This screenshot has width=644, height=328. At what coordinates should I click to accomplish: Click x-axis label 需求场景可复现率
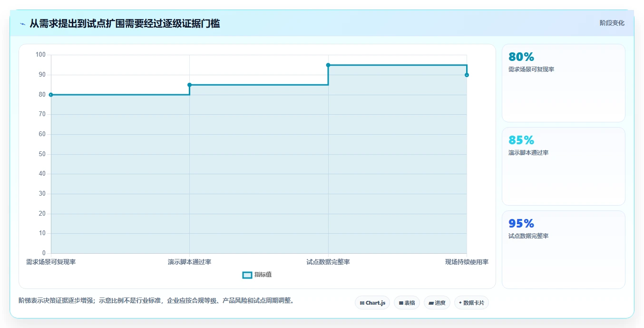(x=51, y=262)
